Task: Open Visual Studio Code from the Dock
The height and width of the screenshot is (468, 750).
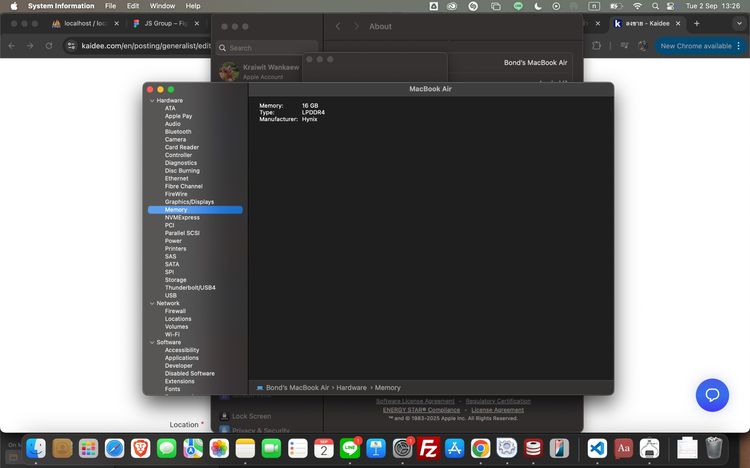Action: (x=597, y=448)
